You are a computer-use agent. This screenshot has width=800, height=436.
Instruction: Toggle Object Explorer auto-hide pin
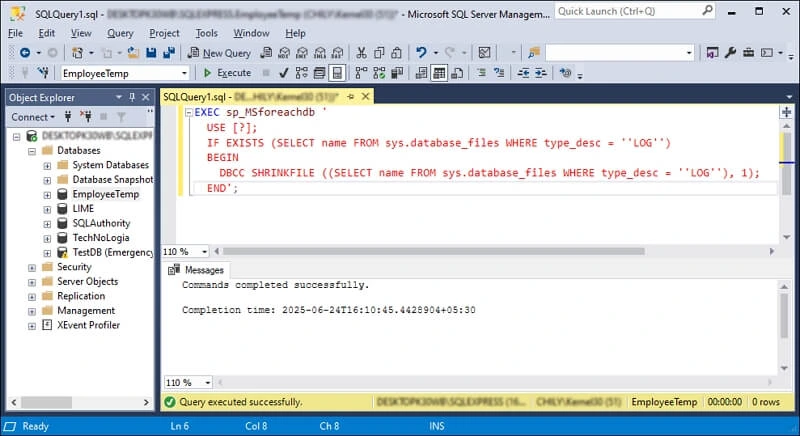133,97
